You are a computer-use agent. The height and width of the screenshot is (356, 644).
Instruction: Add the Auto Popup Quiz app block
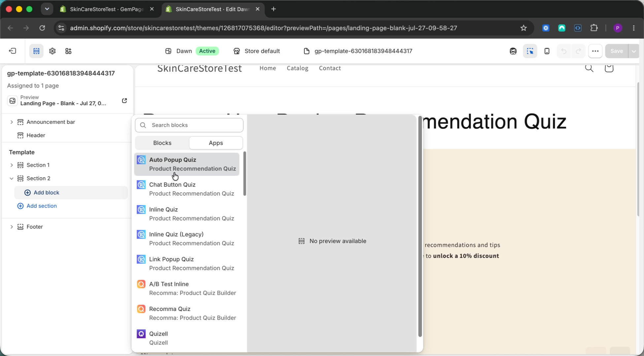click(187, 164)
